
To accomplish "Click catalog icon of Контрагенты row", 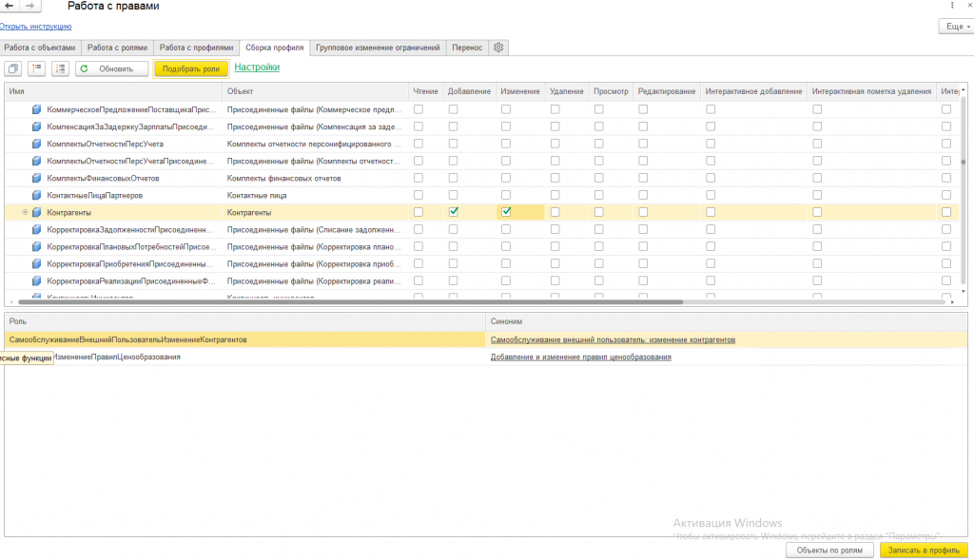I will (x=37, y=212).
